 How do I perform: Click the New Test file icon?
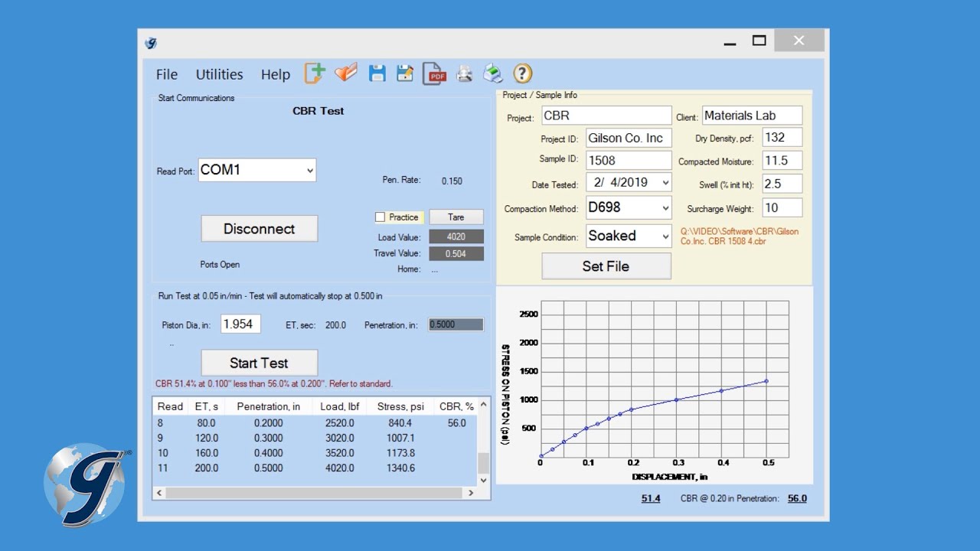315,73
